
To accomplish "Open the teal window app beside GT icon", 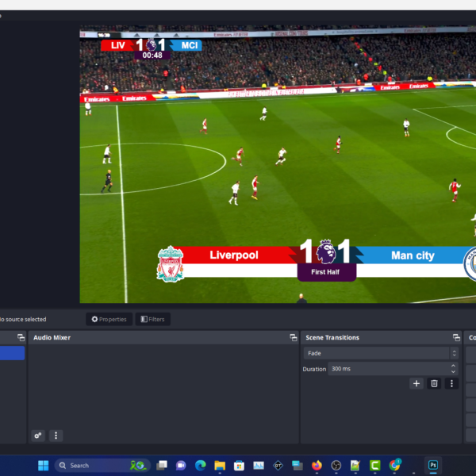I will coord(297,466).
